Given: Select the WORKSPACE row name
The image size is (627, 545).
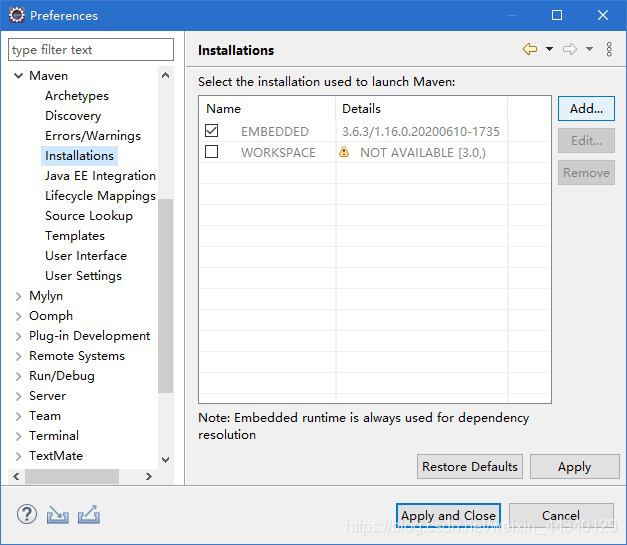Looking at the screenshot, I should (x=278, y=152).
